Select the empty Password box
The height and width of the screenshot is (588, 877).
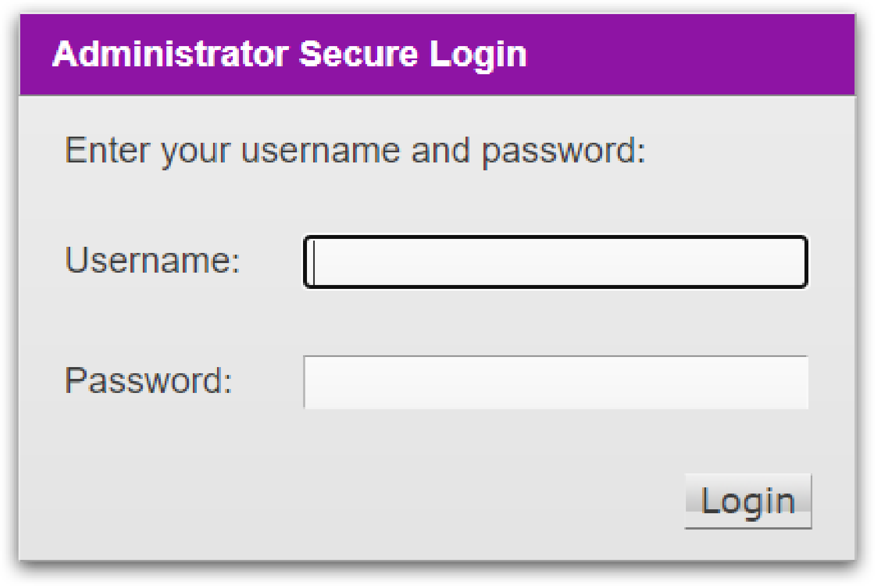[x=555, y=382]
